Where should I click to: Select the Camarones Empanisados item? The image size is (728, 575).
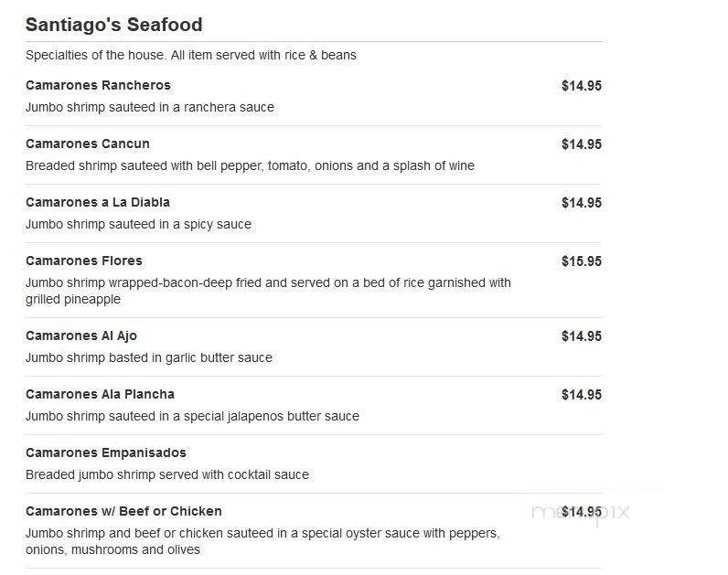pos(106,453)
